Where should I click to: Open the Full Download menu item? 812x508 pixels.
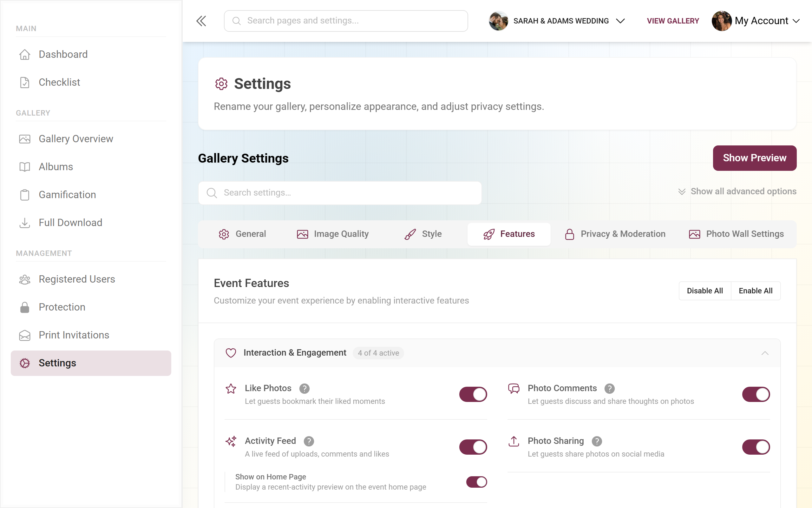coord(91,223)
